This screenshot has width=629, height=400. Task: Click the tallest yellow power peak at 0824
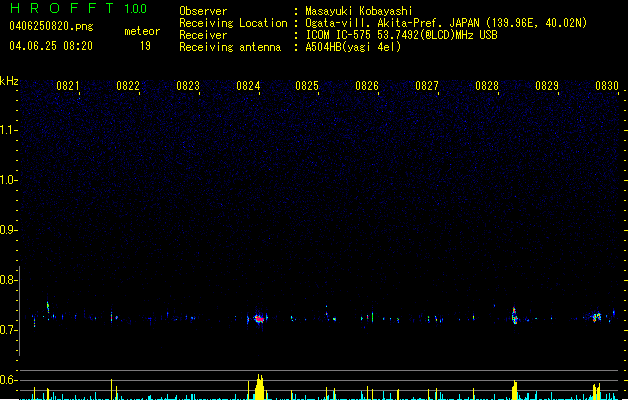(260, 387)
